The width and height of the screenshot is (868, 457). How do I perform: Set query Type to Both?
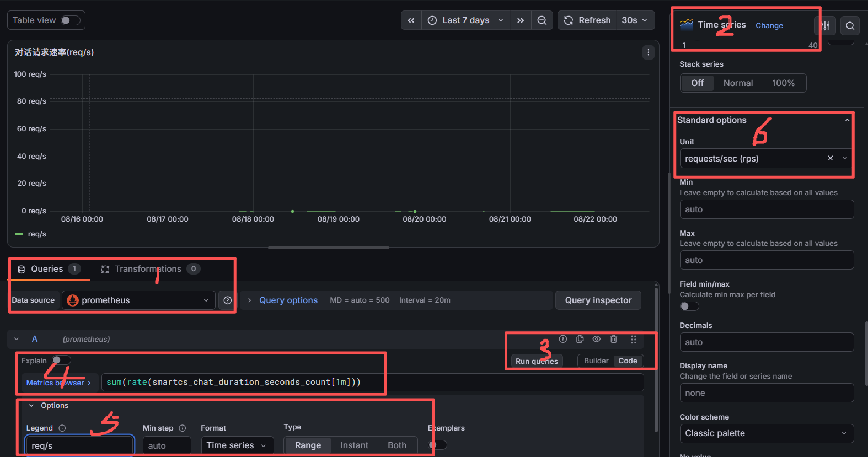coord(397,445)
